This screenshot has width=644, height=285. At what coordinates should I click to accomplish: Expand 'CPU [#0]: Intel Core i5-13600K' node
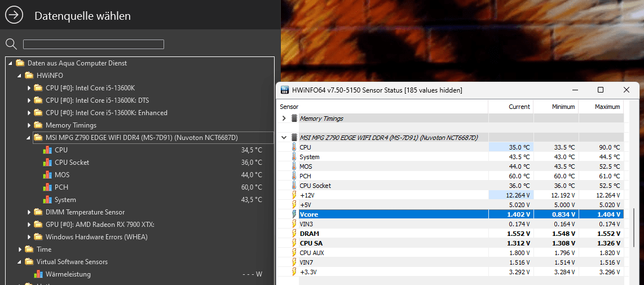[x=29, y=88]
